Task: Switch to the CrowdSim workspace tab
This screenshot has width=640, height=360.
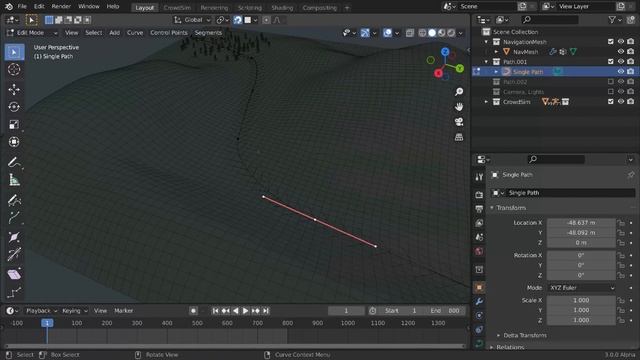Action: (x=177, y=8)
